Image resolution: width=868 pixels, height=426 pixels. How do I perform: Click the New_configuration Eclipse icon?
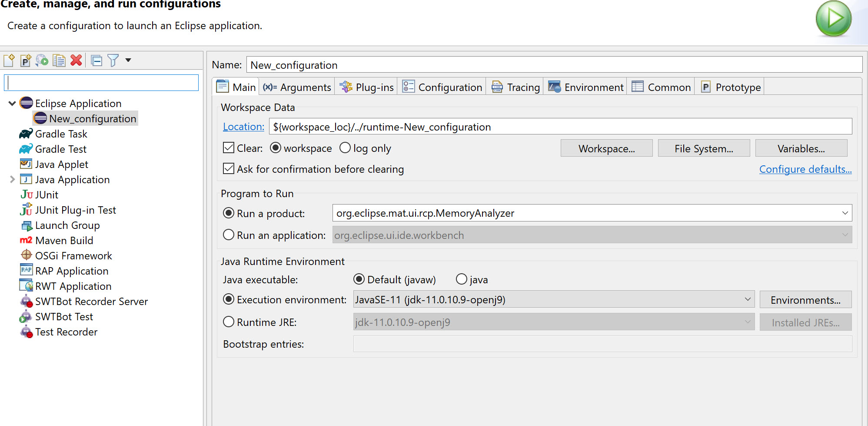click(40, 118)
